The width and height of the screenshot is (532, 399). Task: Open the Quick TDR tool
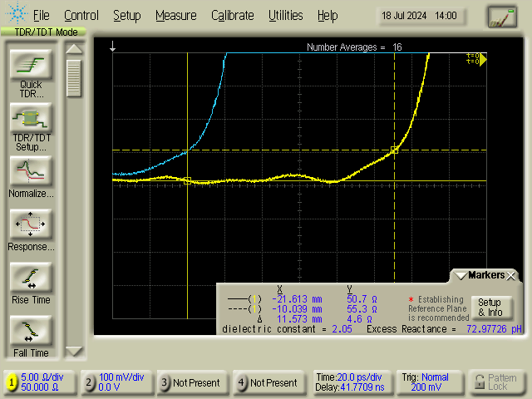[x=31, y=65]
